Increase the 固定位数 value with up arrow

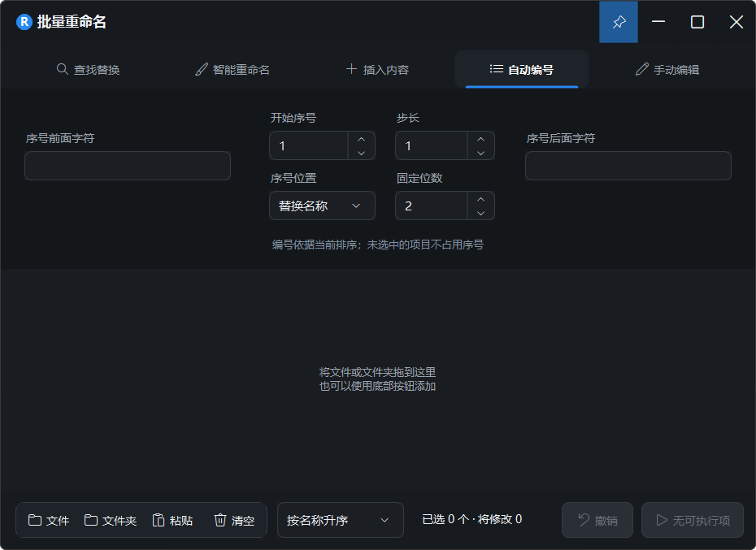[480, 199]
